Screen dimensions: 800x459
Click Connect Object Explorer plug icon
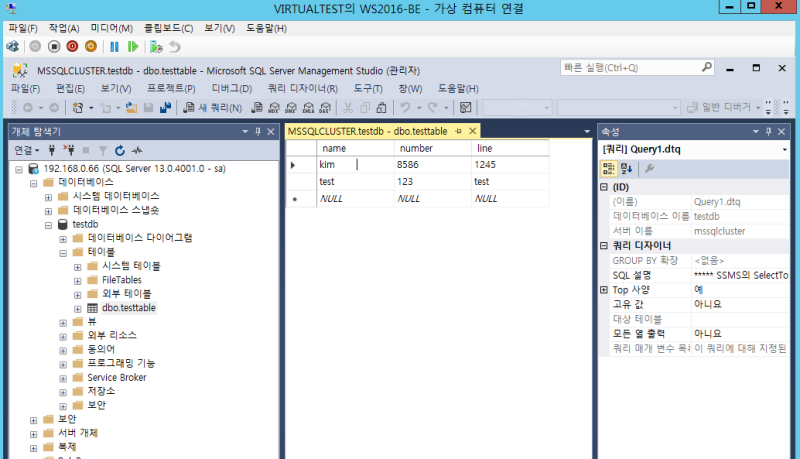(x=52, y=150)
